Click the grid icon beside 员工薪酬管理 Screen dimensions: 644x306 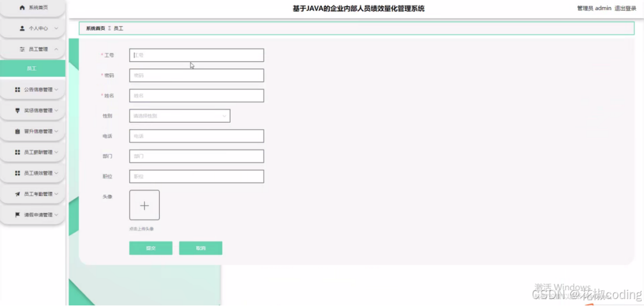[x=17, y=152]
